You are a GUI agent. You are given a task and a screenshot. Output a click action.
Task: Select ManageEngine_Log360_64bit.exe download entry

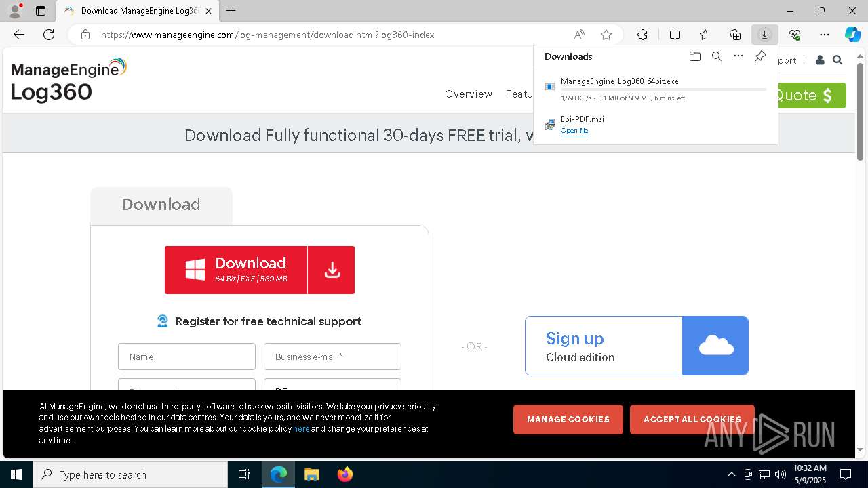(655, 89)
